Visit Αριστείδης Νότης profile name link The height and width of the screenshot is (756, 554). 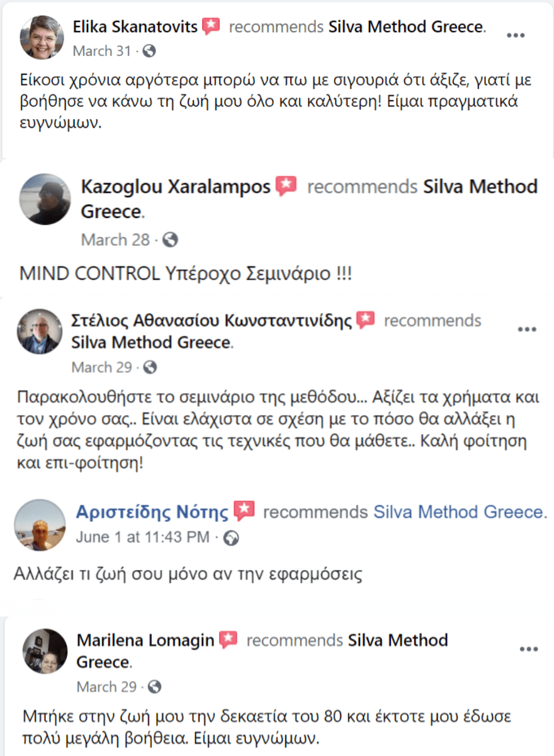click(x=152, y=512)
